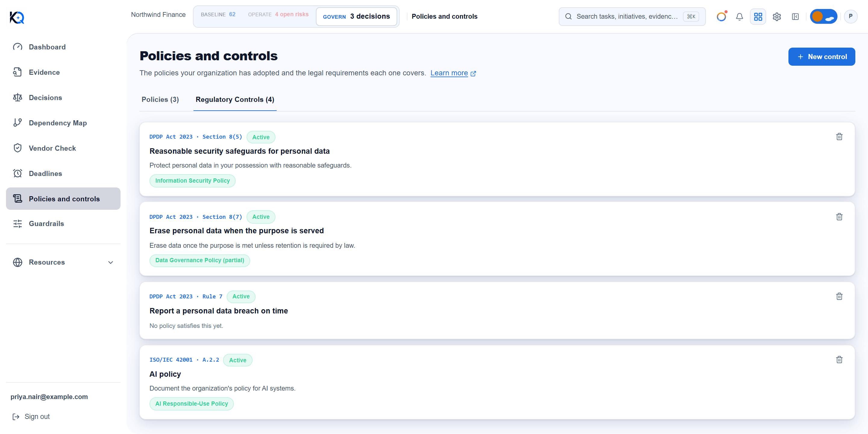Open the apps grid icon
This screenshot has width=868, height=434.
[x=758, y=17]
